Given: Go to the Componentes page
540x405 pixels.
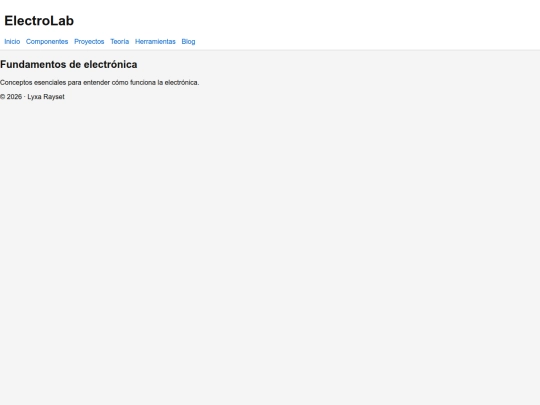Looking at the screenshot, I should coord(47,42).
